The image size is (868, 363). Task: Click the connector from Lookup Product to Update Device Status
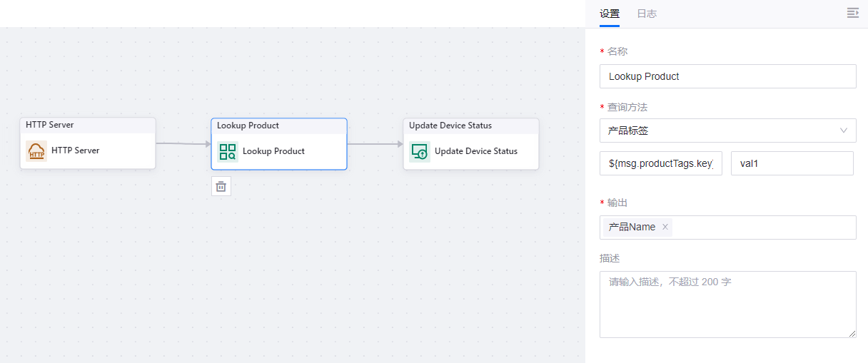375,143
